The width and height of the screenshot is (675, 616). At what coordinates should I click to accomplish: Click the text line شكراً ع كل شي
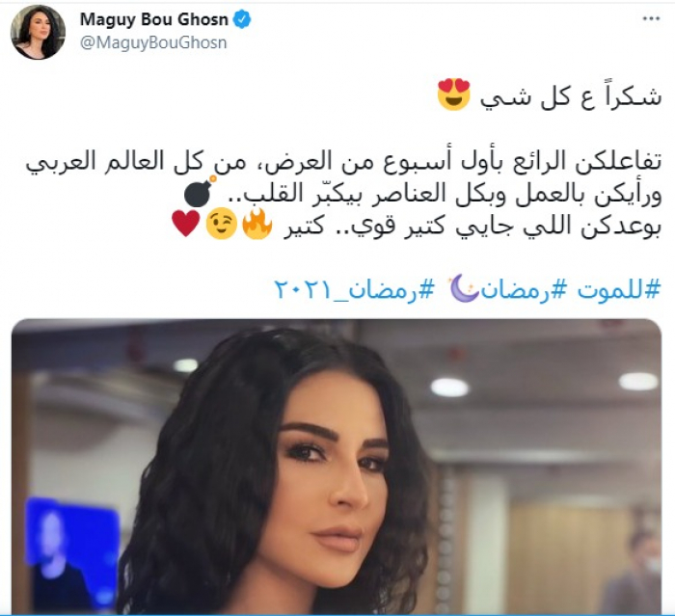coord(571,96)
